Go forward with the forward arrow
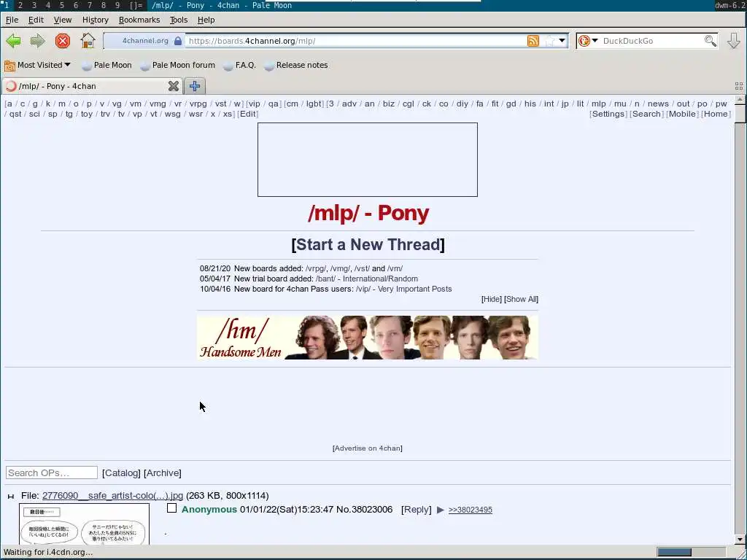This screenshot has width=747, height=560. click(x=38, y=41)
